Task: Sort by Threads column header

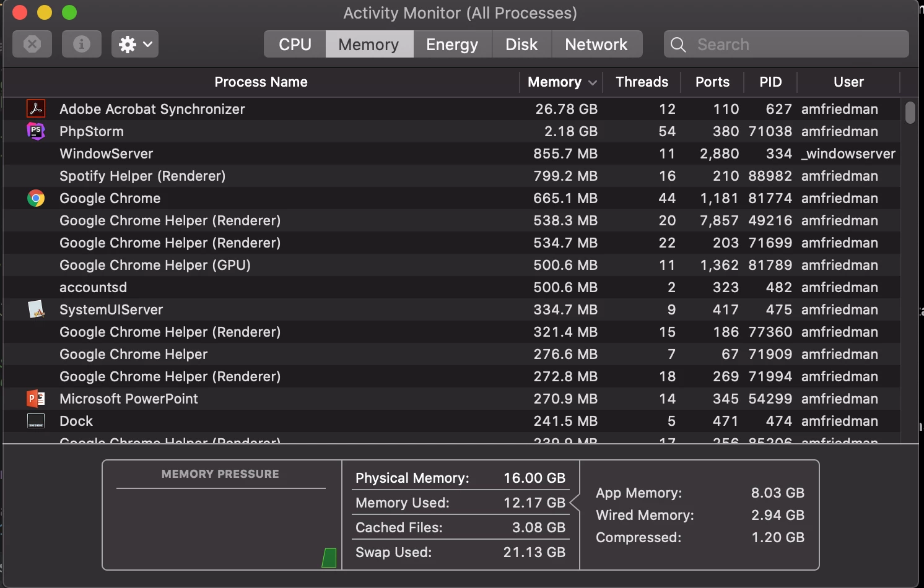Action: click(642, 82)
